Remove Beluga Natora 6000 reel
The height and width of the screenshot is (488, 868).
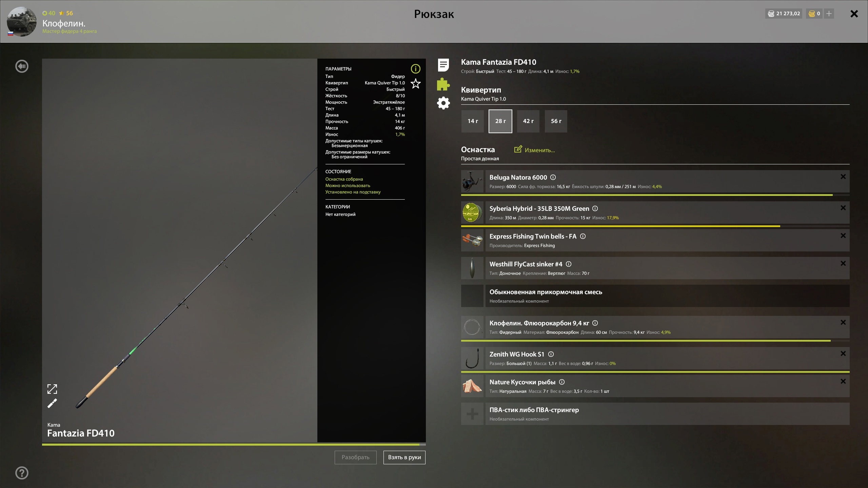click(x=843, y=177)
